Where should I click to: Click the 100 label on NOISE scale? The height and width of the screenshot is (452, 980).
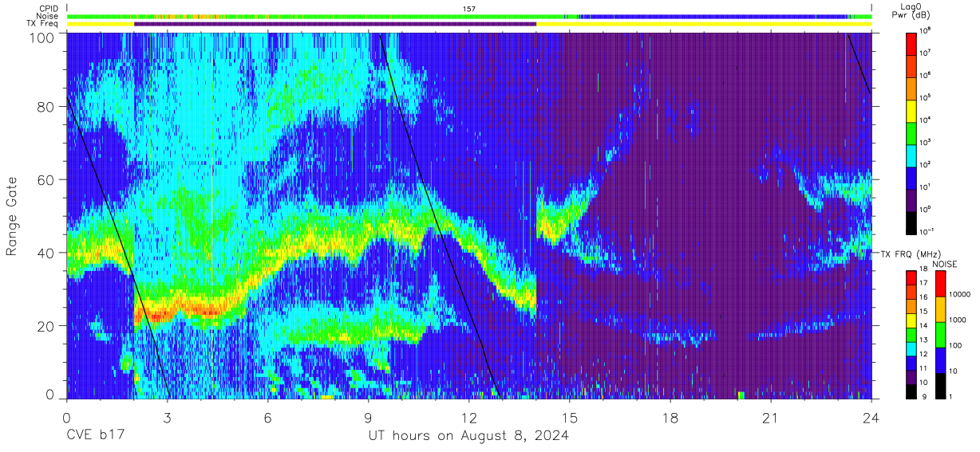954,346
